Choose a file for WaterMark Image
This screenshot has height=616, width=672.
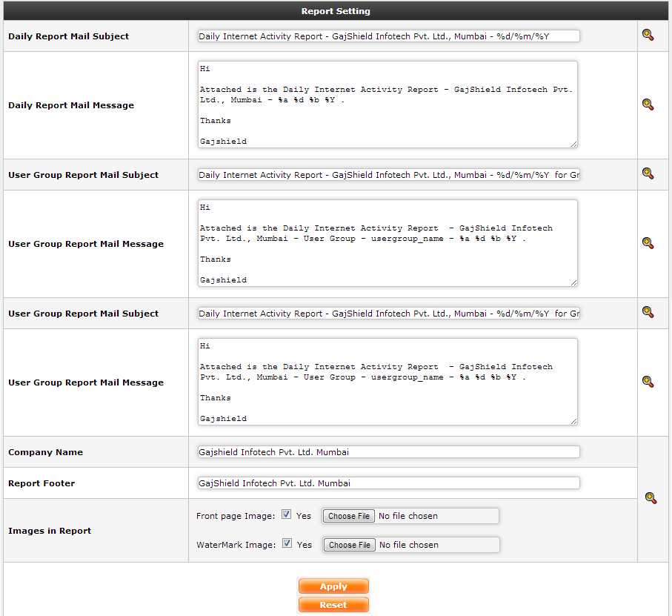click(x=350, y=545)
